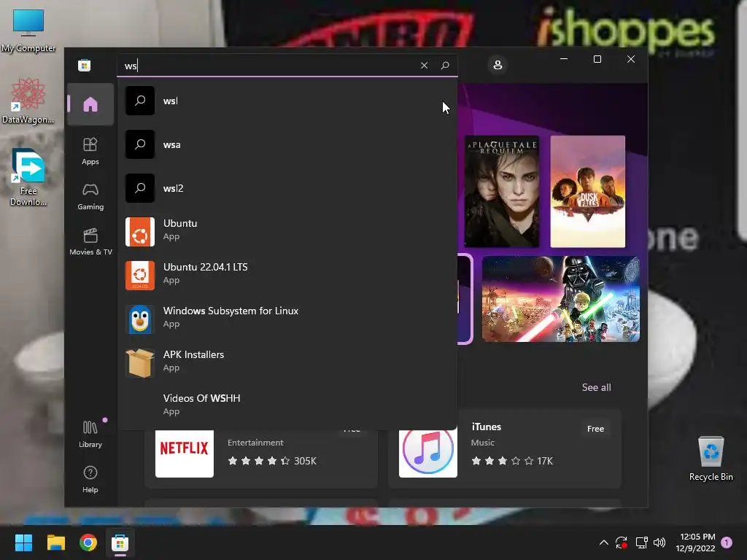Open Google Chrome from taskbar
This screenshot has width=747, height=560.
(x=88, y=542)
